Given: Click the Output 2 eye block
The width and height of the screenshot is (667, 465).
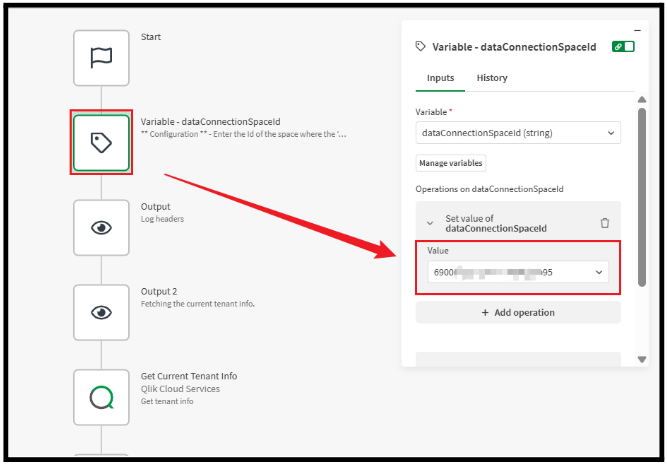Looking at the screenshot, I should coord(101,312).
